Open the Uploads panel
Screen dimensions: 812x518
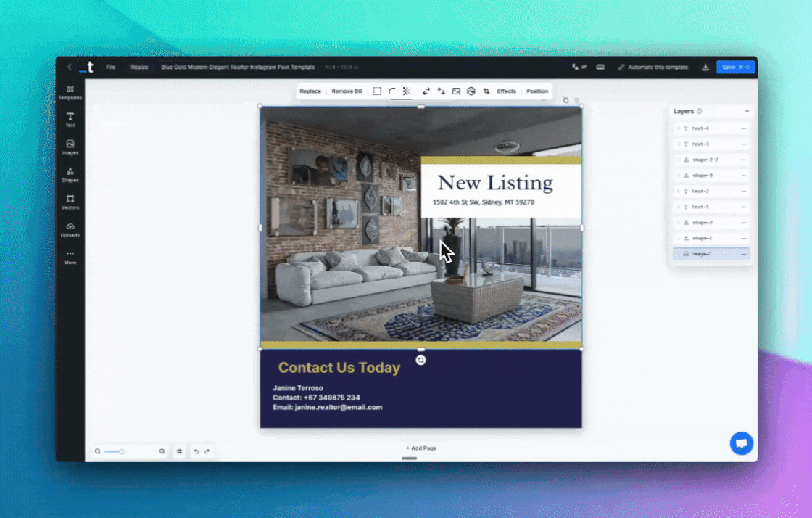(x=70, y=229)
